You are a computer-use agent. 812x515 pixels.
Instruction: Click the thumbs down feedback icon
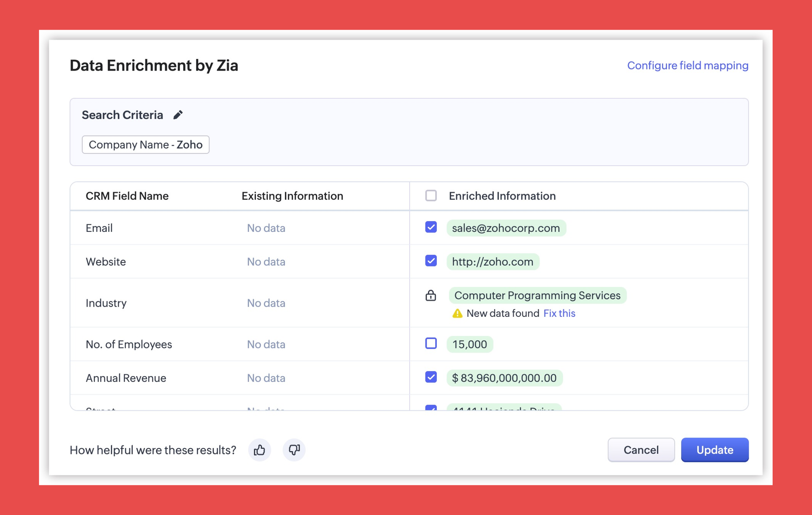294,450
